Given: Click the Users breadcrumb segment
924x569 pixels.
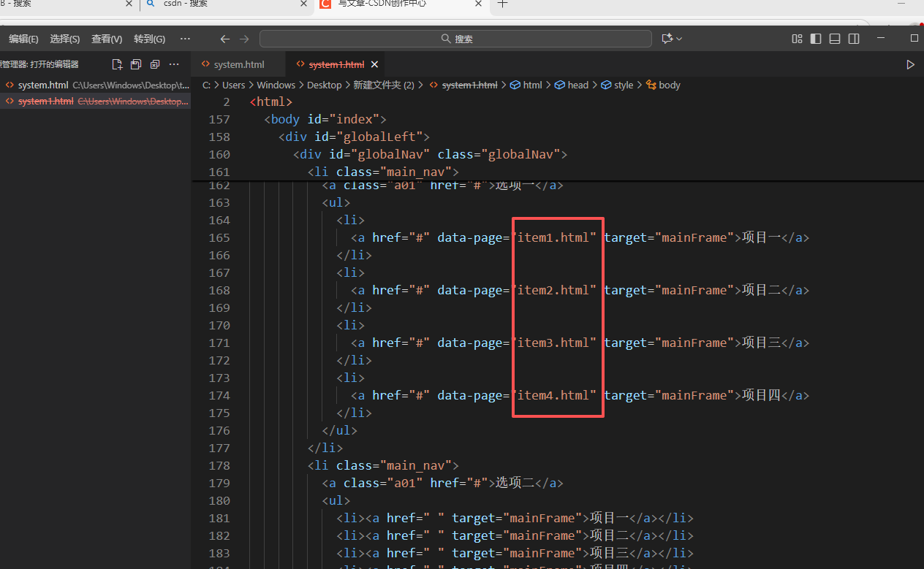Looking at the screenshot, I should (x=234, y=85).
